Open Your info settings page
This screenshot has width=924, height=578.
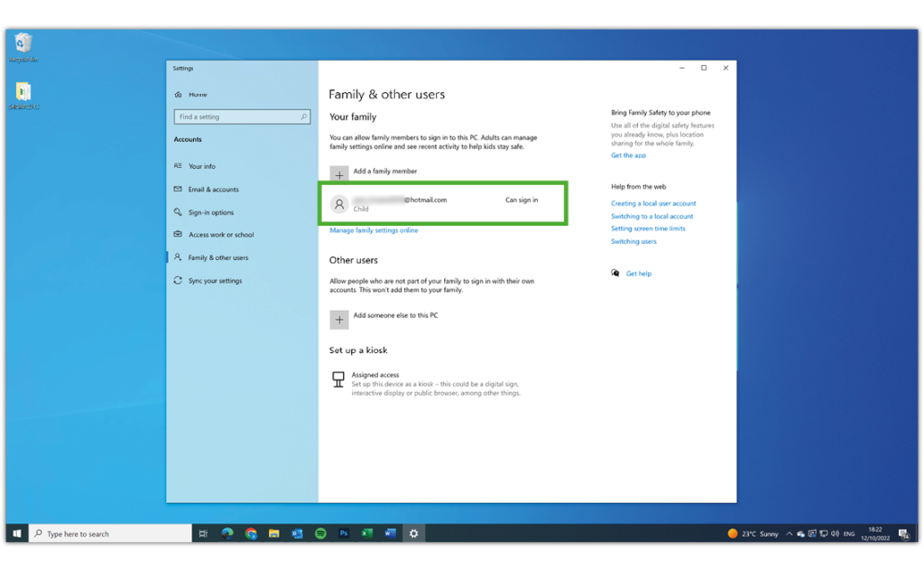click(201, 166)
